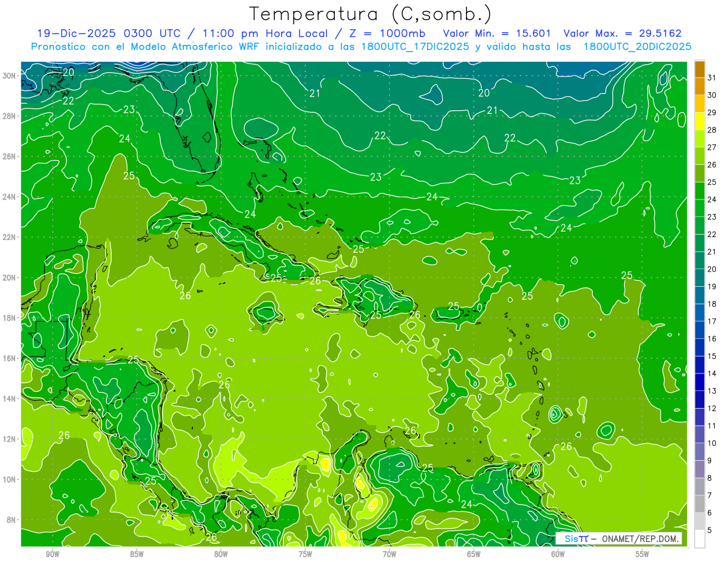Image resolution: width=728 pixels, height=562 pixels.
Task: Click the longitude axis label "65W"
Action: pyautogui.click(x=474, y=555)
